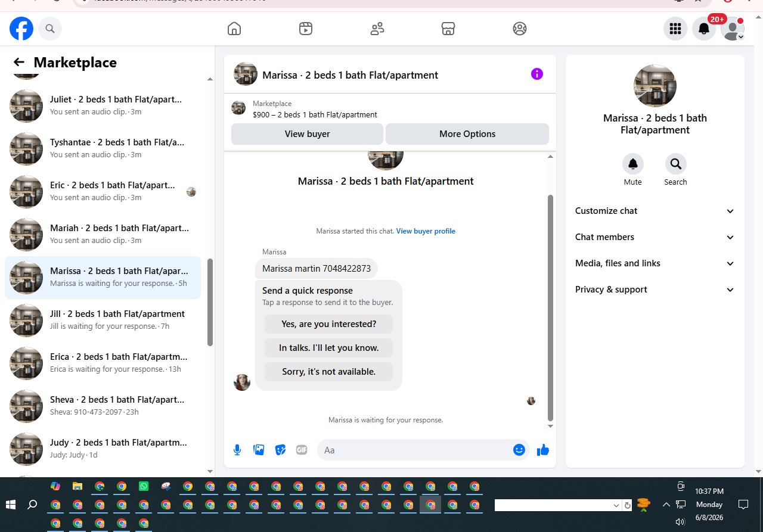Expand the Customize chat section
This screenshot has width=763, height=532.
tap(655, 211)
